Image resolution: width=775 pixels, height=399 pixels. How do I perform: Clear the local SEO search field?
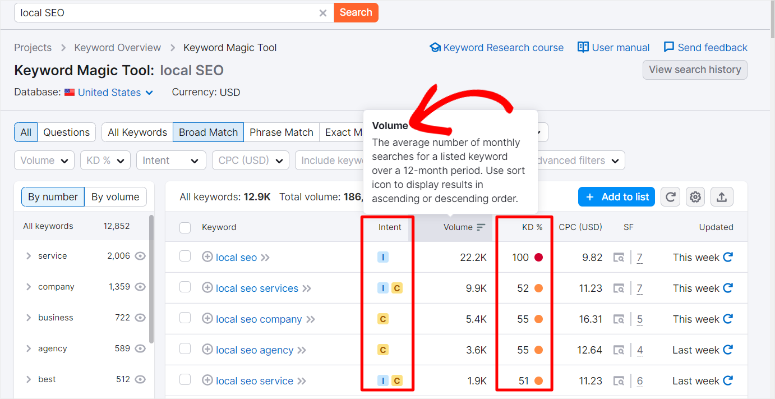[x=323, y=13]
